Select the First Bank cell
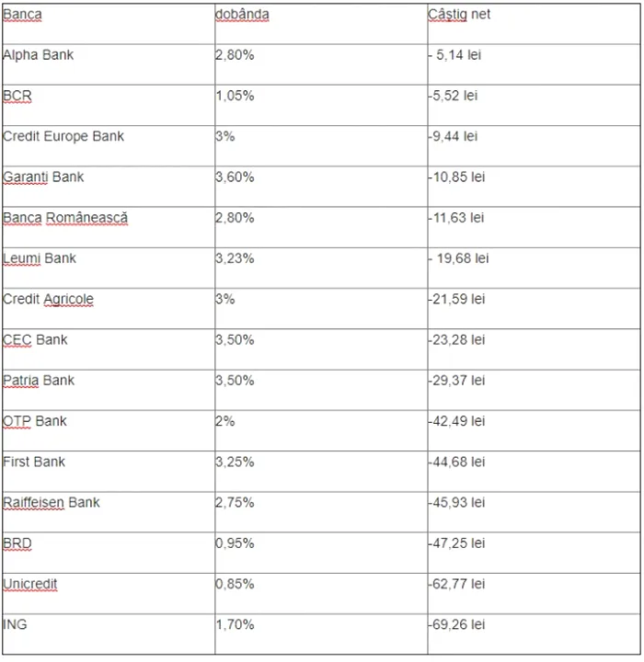 coord(35,462)
